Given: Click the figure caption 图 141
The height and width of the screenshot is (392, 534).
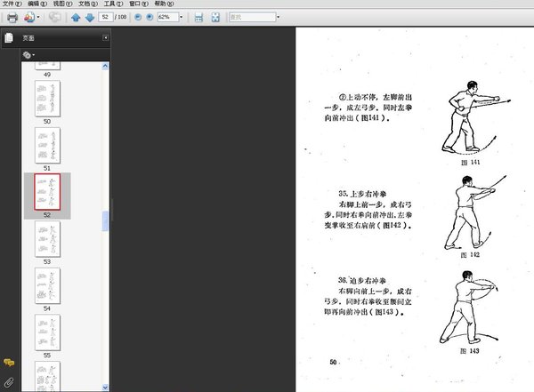Looking at the screenshot, I should tap(470, 163).
